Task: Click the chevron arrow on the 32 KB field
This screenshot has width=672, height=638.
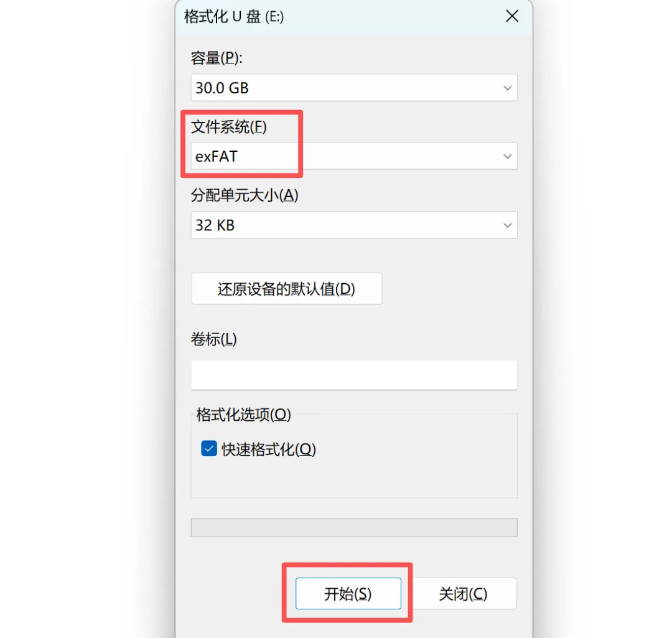Action: 508,225
